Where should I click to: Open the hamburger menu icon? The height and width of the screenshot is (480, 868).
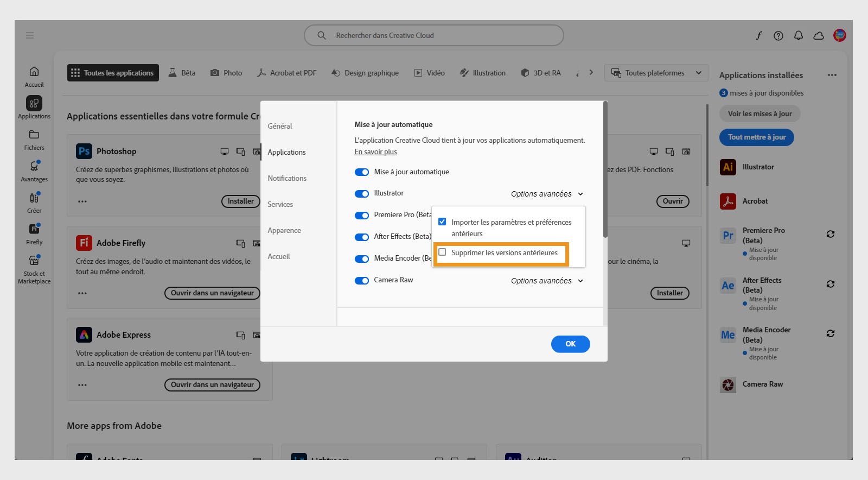[30, 35]
